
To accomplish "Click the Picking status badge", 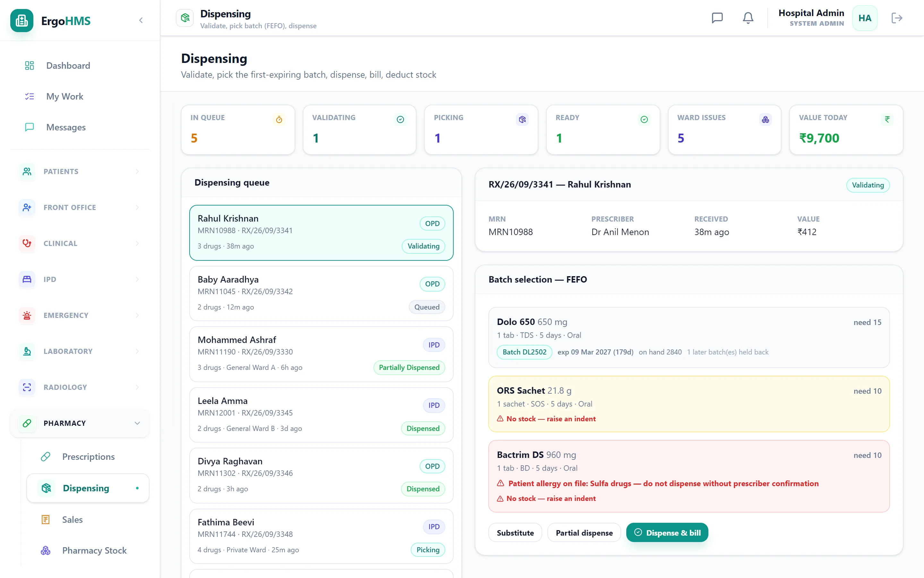I will point(428,550).
